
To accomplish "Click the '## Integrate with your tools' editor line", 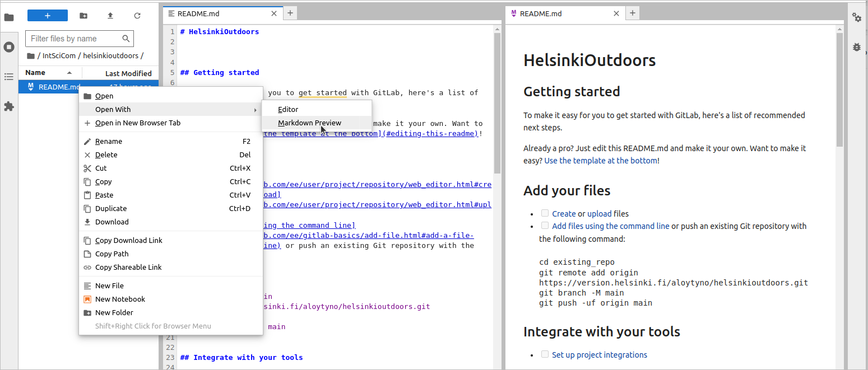I will tap(242, 358).
